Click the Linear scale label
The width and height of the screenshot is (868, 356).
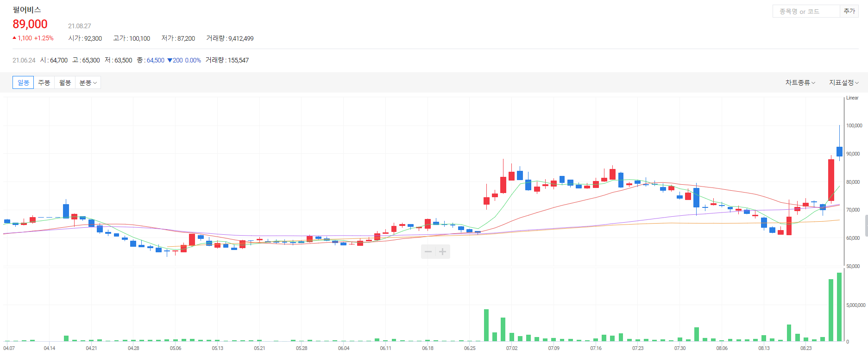click(852, 98)
